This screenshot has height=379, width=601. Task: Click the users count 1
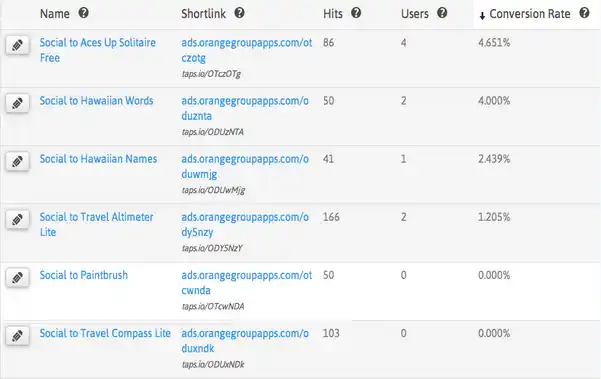coord(404,159)
